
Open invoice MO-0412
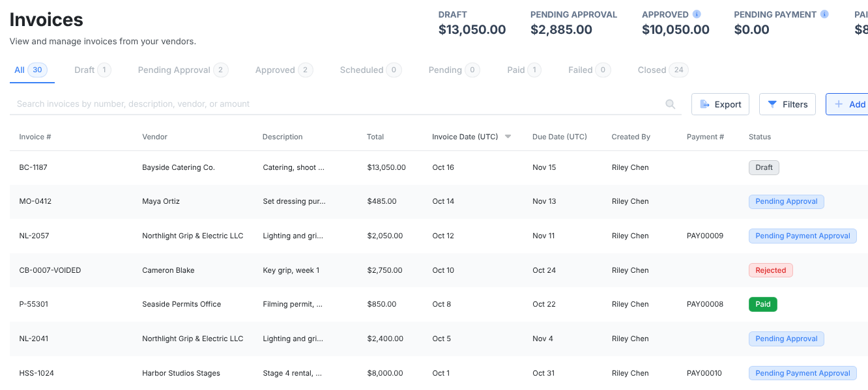pyautogui.click(x=35, y=201)
